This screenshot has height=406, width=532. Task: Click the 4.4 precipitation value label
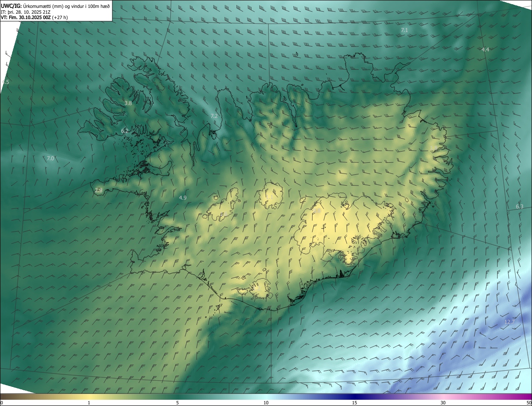tap(485, 49)
